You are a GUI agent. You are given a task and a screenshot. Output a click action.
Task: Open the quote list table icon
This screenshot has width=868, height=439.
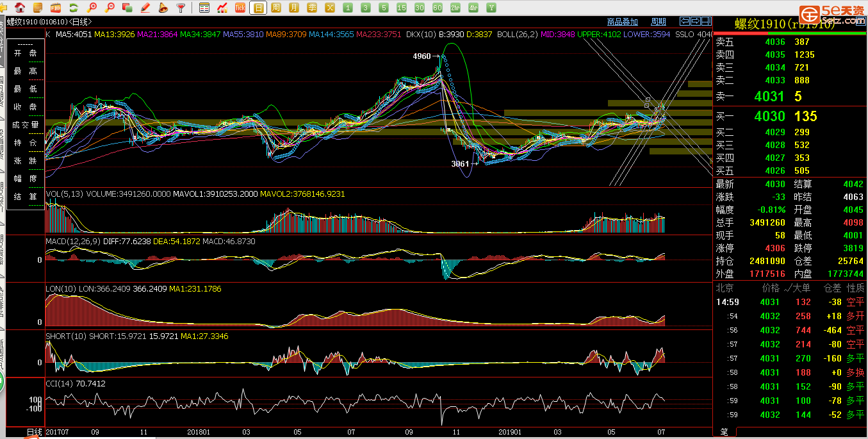(204, 8)
